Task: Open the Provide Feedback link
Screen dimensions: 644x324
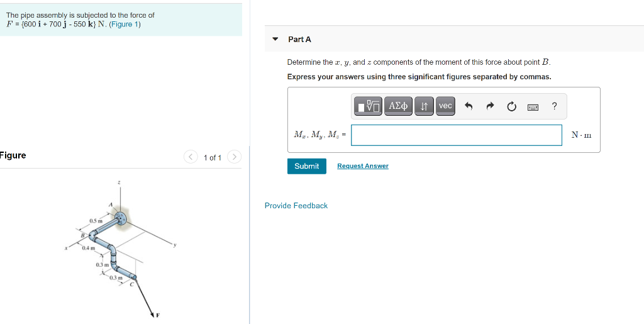Action: click(296, 206)
